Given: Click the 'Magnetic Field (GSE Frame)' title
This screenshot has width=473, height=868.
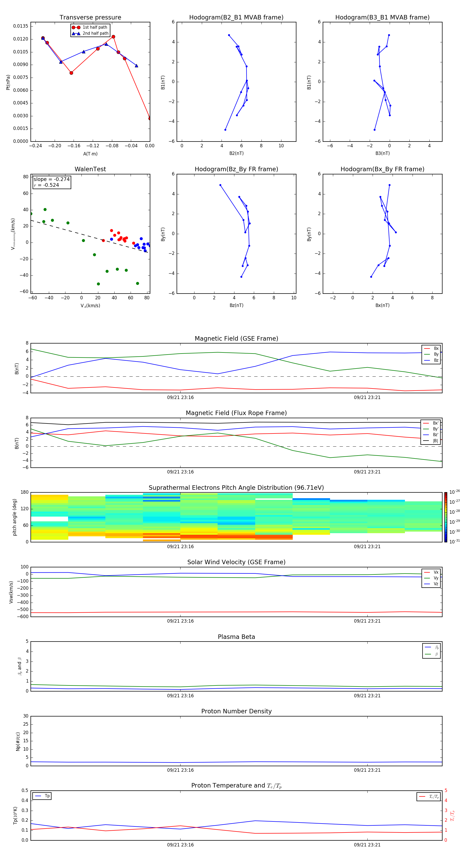Looking at the screenshot, I should click(x=236, y=339).
